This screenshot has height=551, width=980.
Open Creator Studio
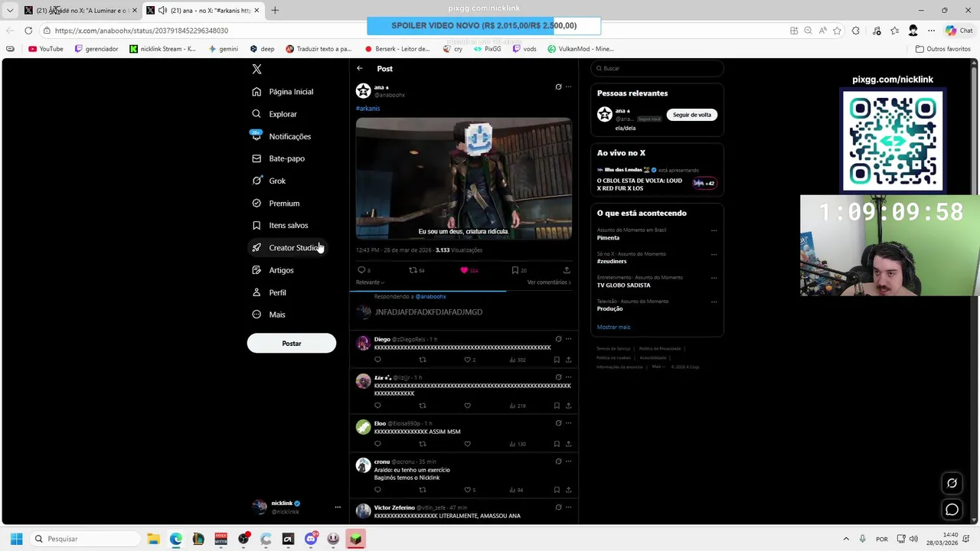[286, 248]
